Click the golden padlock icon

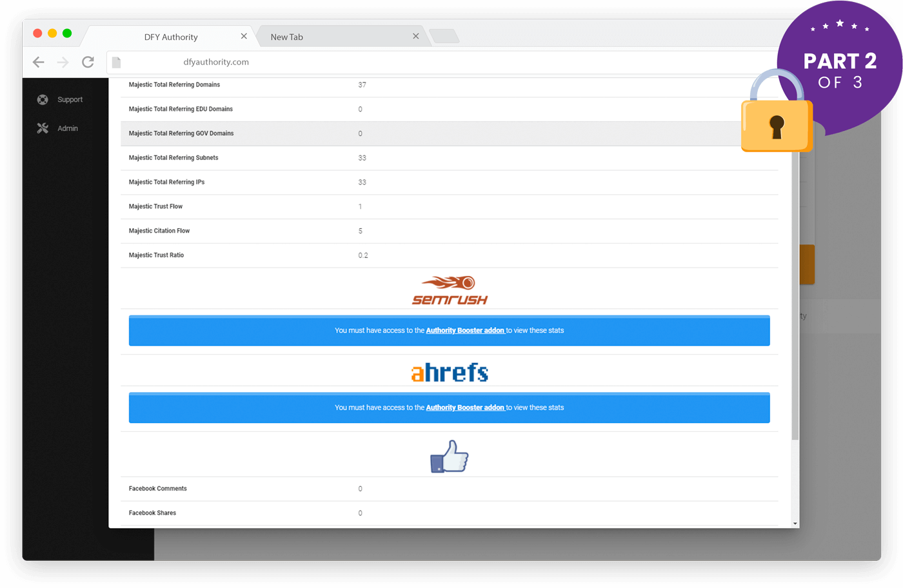(777, 116)
